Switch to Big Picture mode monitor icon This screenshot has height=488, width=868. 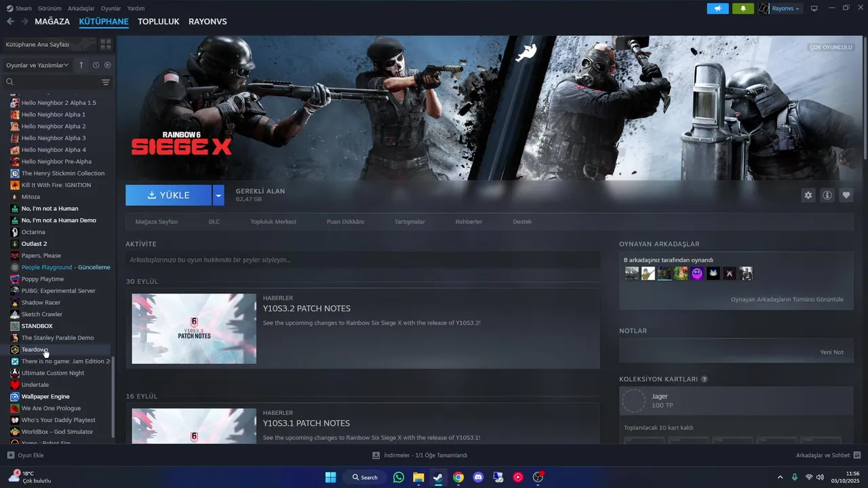click(814, 8)
